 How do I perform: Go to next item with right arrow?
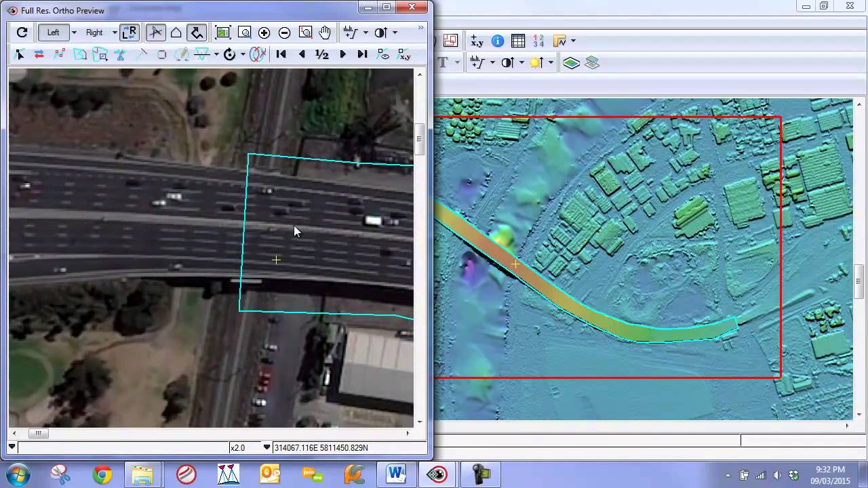342,54
